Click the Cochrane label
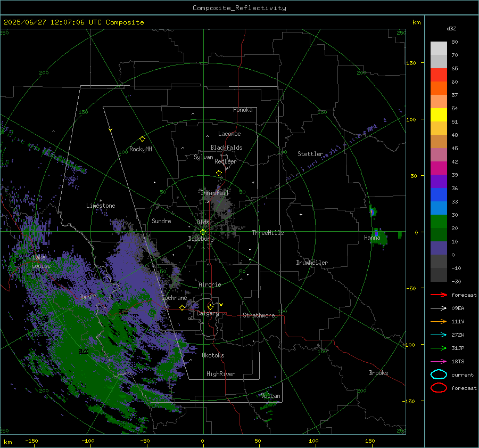Screen dimensions: 479x448 pos(174,298)
